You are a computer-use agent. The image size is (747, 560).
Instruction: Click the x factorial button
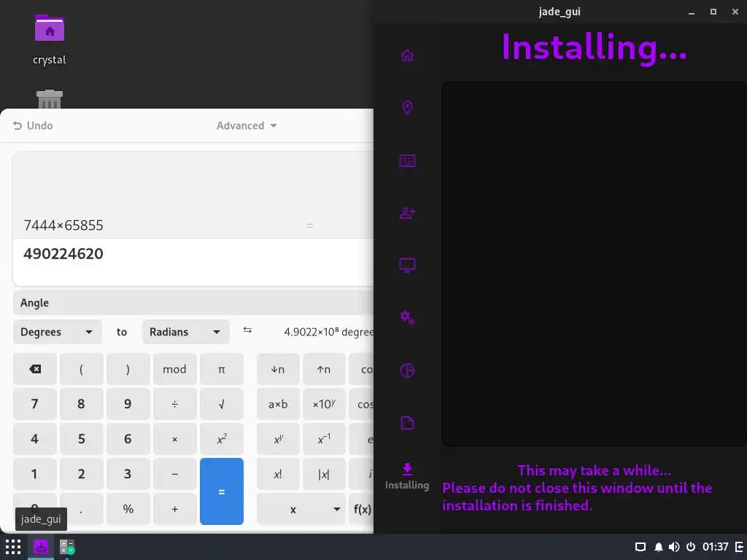click(x=278, y=474)
